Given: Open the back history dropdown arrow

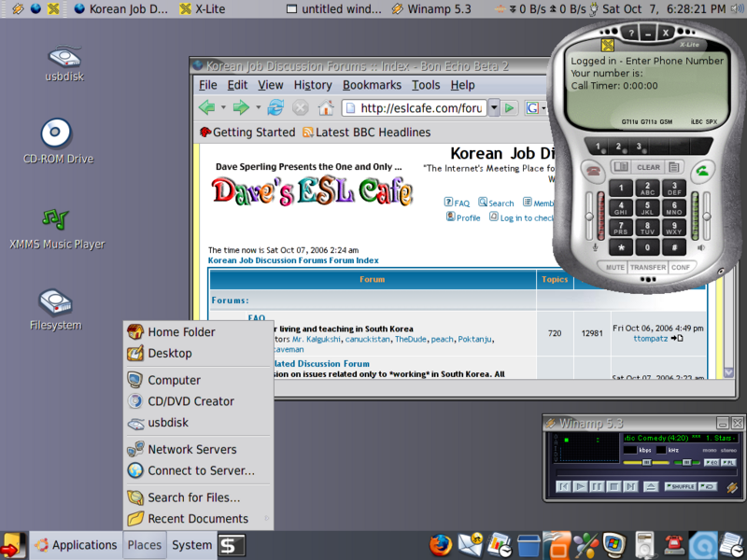Looking at the screenshot, I should click(223, 107).
